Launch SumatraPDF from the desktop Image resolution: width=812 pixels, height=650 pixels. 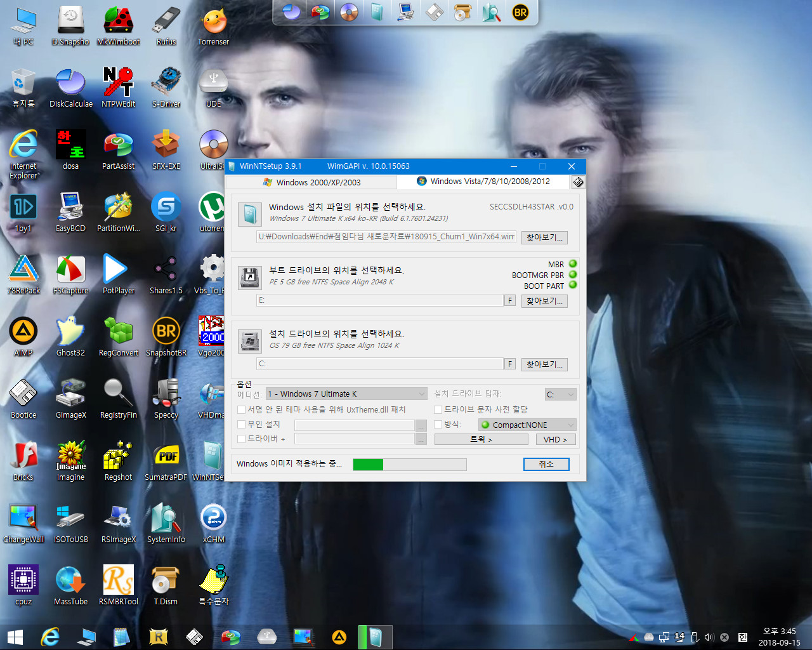(x=166, y=461)
